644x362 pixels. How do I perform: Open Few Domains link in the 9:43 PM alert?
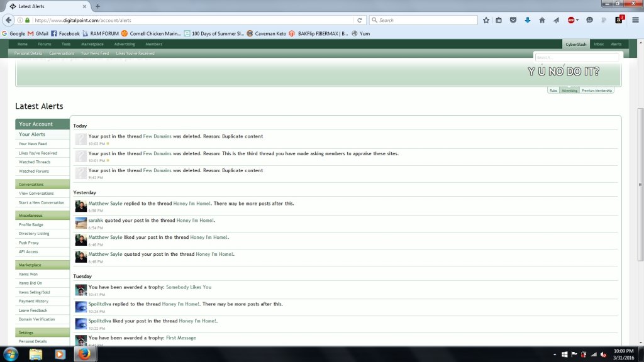click(157, 170)
